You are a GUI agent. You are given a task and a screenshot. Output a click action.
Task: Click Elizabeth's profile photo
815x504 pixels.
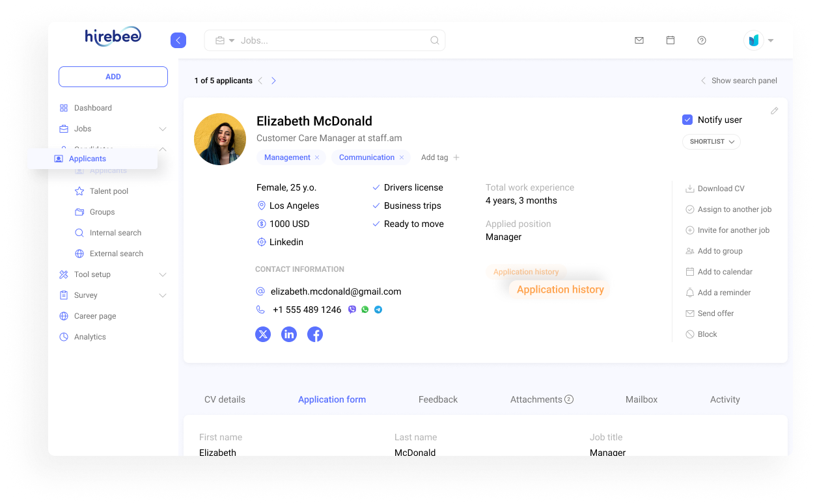[x=220, y=139]
